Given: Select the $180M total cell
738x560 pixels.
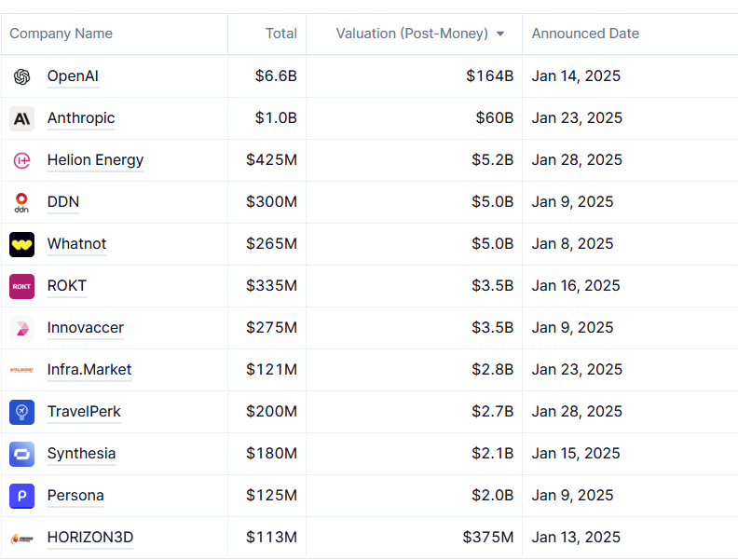Looking at the screenshot, I should [266, 453].
